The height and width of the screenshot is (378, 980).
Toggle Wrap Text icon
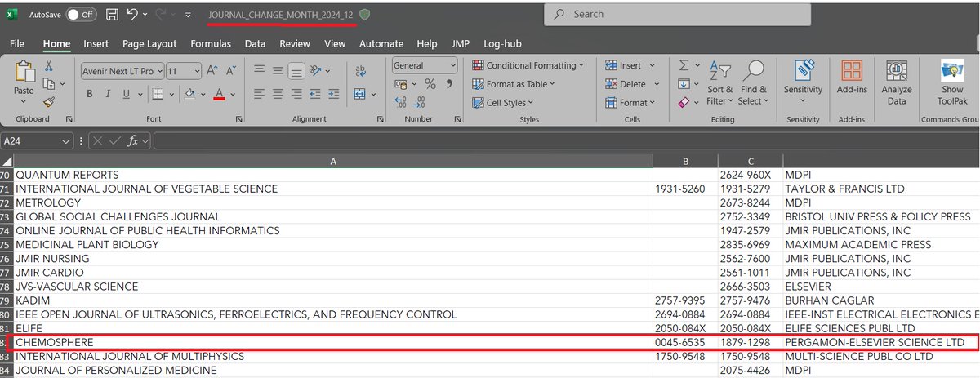click(x=362, y=72)
